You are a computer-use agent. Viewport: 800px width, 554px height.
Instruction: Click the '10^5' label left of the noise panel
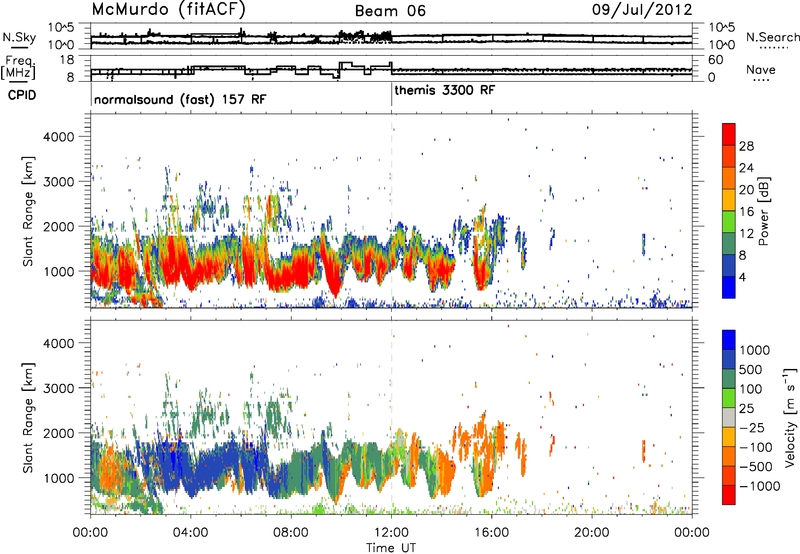tap(61, 27)
